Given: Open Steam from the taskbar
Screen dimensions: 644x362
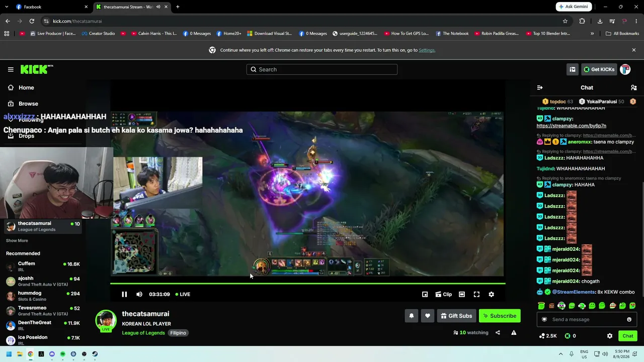Looking at the screenshot, I should [x=95, y=354].
